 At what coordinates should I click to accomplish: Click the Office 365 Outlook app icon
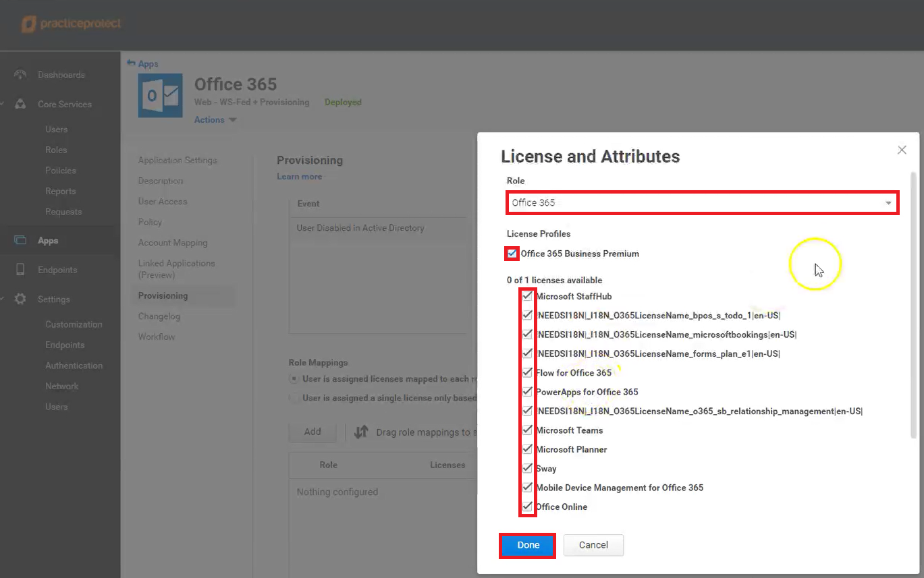pyautogui.click(x=160, y=95)
